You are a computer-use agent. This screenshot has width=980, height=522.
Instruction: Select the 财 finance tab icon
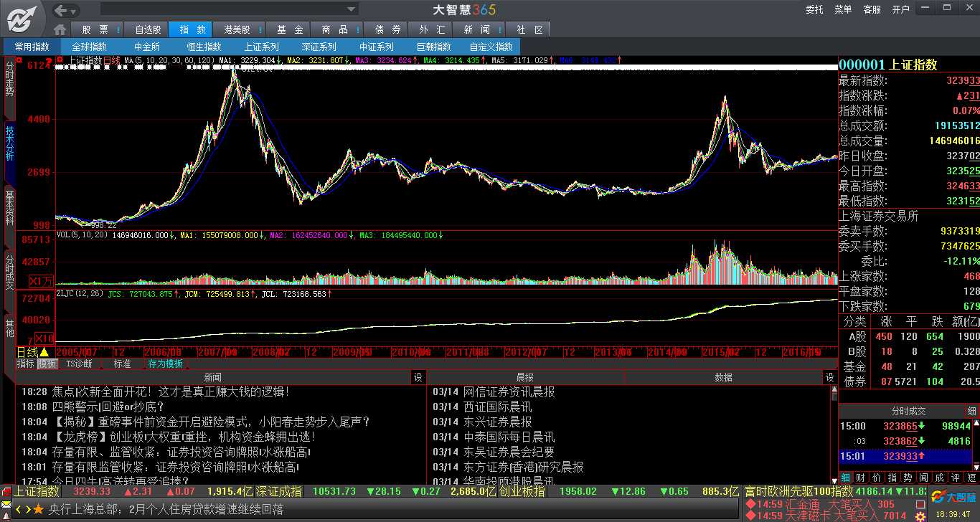point(861,478)
